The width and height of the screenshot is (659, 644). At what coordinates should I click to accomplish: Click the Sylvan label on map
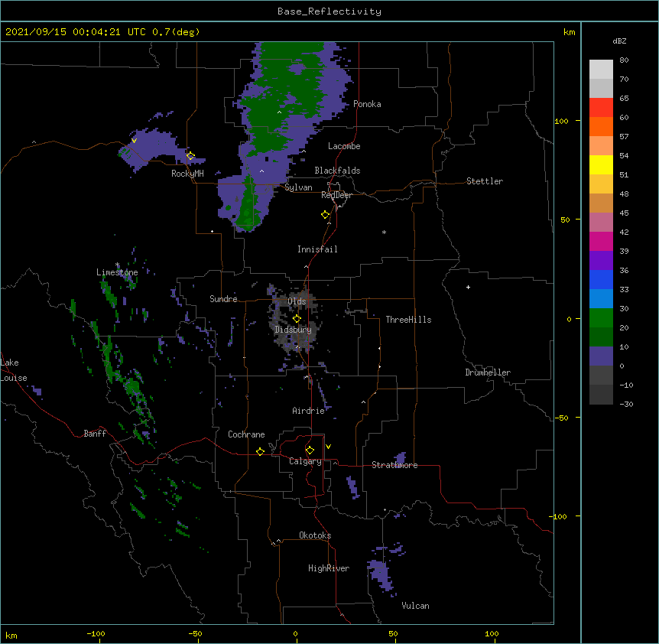pos(298,187)
